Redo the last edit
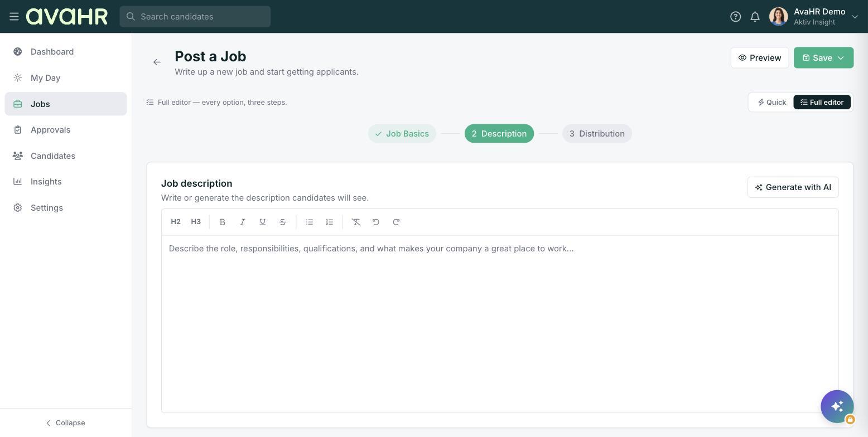868x437 pixels. (x=396, y=222)
